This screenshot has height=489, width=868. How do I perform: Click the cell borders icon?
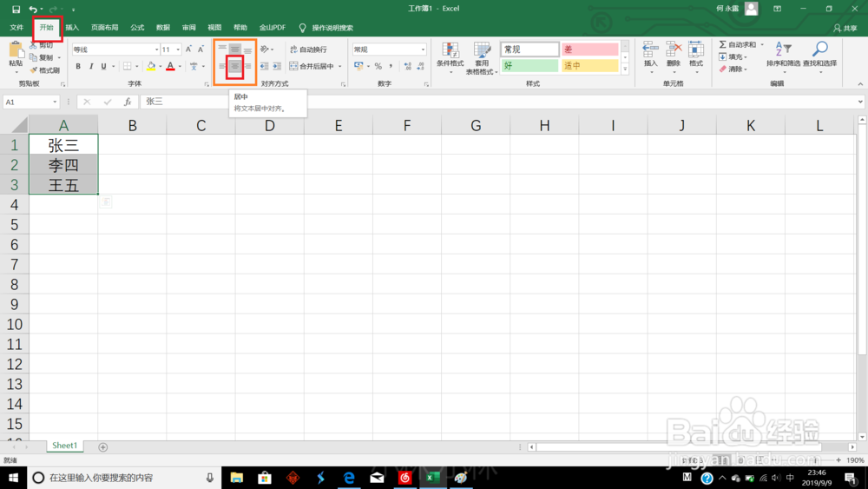coord(128,67)
